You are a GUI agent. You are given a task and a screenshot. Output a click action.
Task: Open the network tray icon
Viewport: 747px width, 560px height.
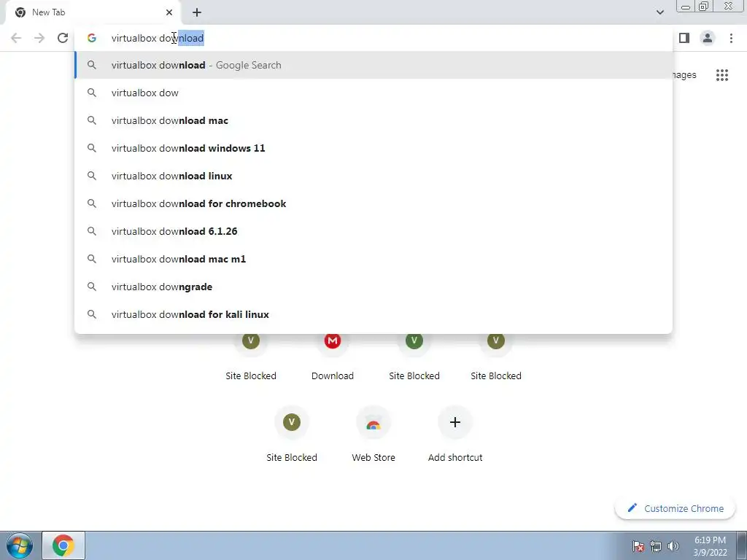[x=656, y=546]
